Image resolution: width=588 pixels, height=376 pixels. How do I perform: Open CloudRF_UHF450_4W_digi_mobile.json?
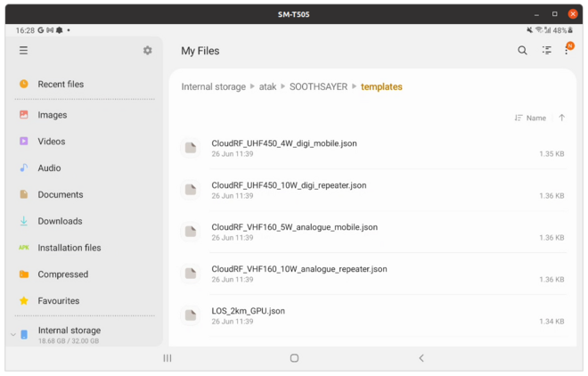coord(373,148)
